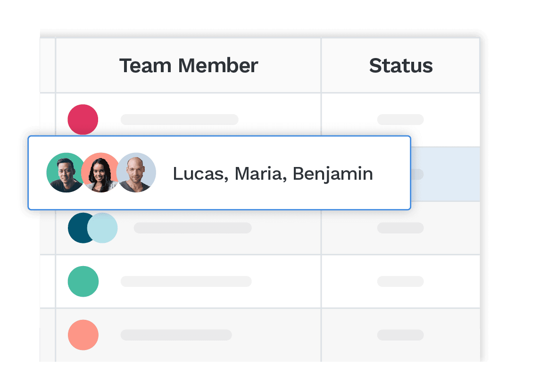The image size is (540, 392).
Task: Click the green avatar circle
Action: 83,281
